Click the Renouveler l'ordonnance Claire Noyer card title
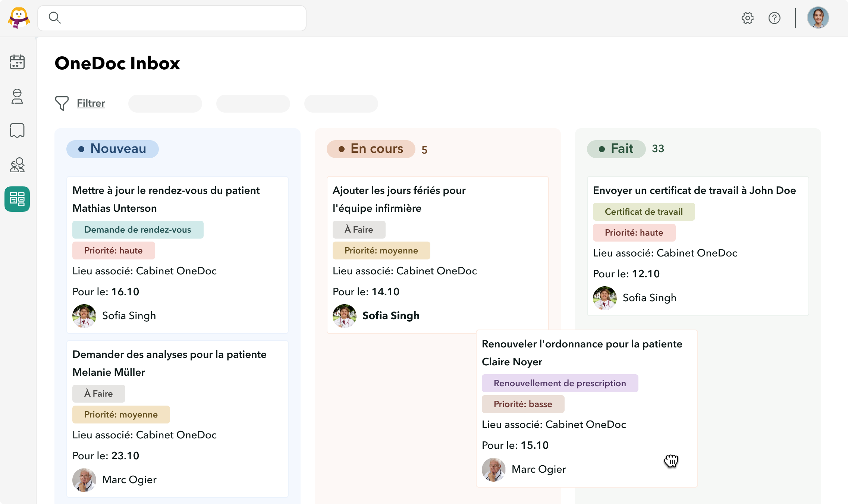This screenshot has width=848, height=504. tap(582, 353)
